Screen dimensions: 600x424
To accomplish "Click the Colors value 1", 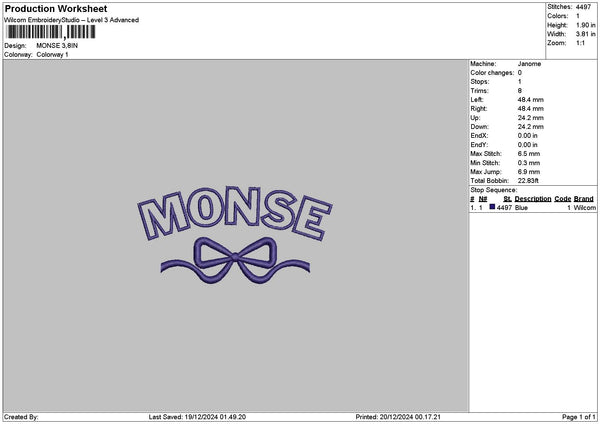I will 578,16.
